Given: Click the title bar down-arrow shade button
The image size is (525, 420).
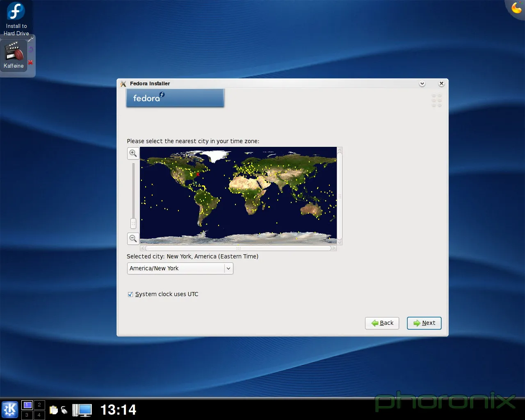Looking at the screenshot, I should (x=422, y=84).
